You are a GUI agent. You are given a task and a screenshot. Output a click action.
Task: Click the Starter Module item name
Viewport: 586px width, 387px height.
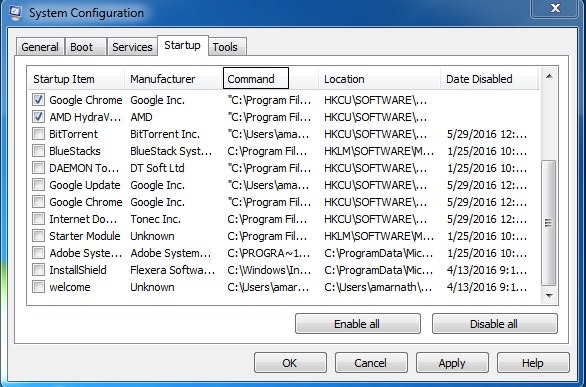point(85,236)
